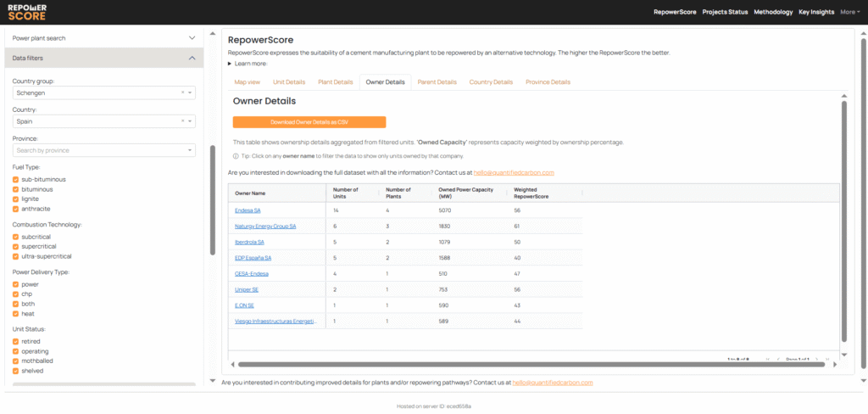Collapse Data filters using the chevron
868x414 pixels.
tap(191, 58)
